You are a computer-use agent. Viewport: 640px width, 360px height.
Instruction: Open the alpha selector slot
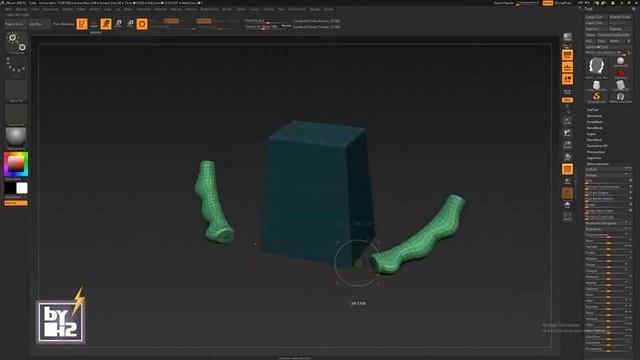tap(16, 91)
